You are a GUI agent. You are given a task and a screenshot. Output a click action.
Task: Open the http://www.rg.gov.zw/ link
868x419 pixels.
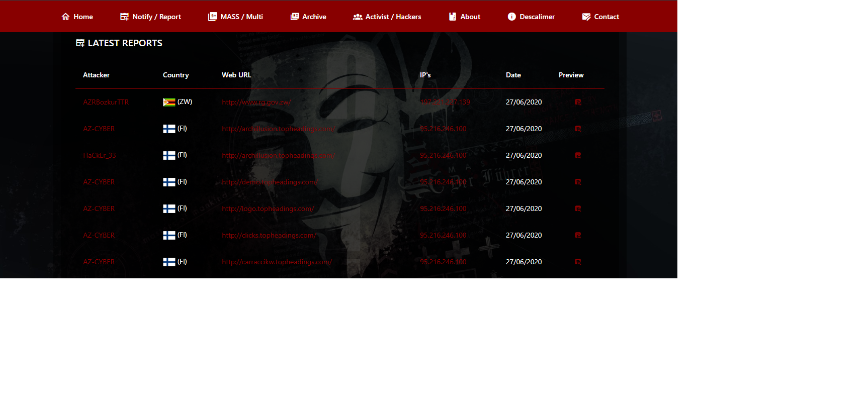coord(256,102)
